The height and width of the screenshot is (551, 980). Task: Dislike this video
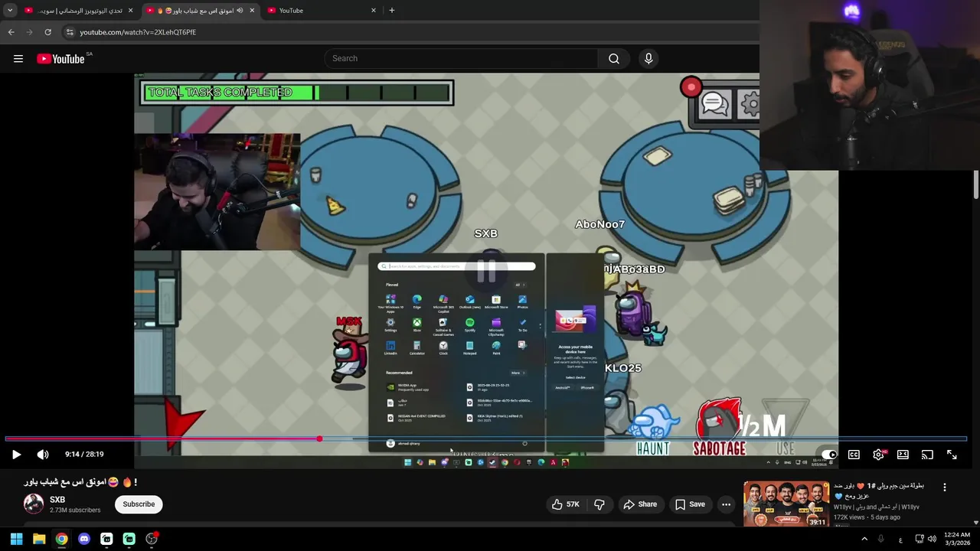click(599, 504)
